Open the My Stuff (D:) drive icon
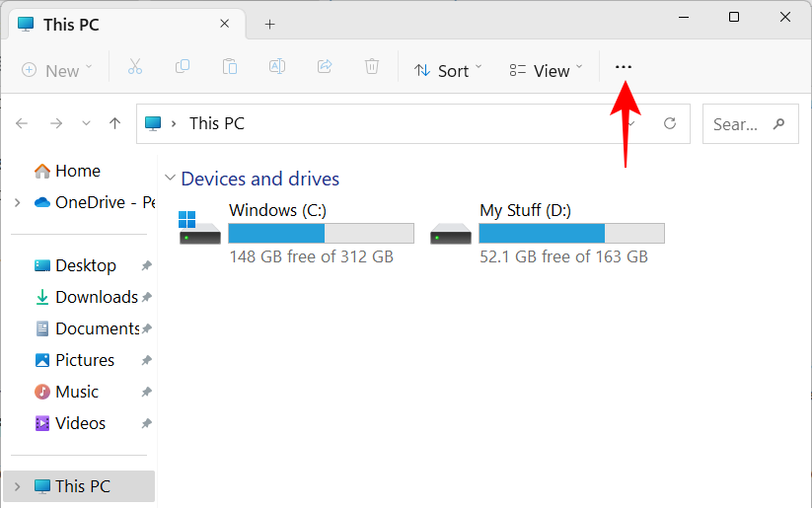812x508 pixels. coord(451,234)
